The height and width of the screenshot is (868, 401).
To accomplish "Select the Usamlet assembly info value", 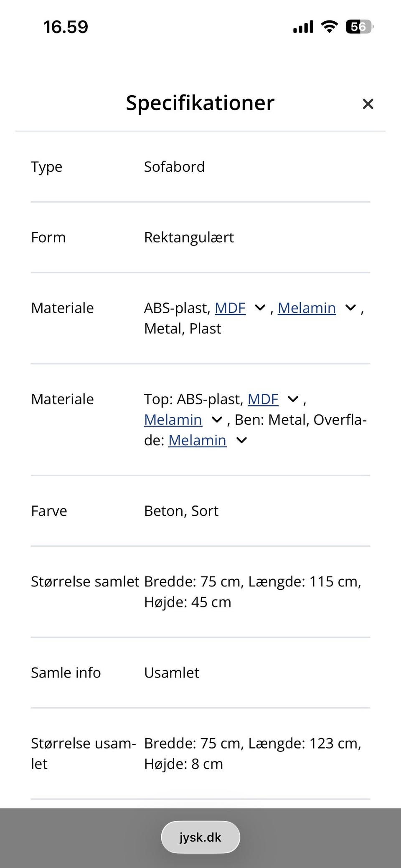I will click(x=171, y=673).
